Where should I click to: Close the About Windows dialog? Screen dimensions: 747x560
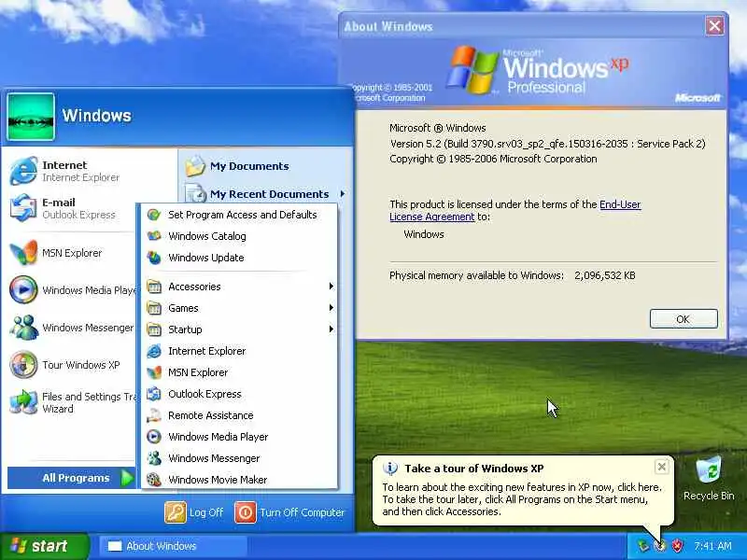pyautogui.click(x=714, y=26)
